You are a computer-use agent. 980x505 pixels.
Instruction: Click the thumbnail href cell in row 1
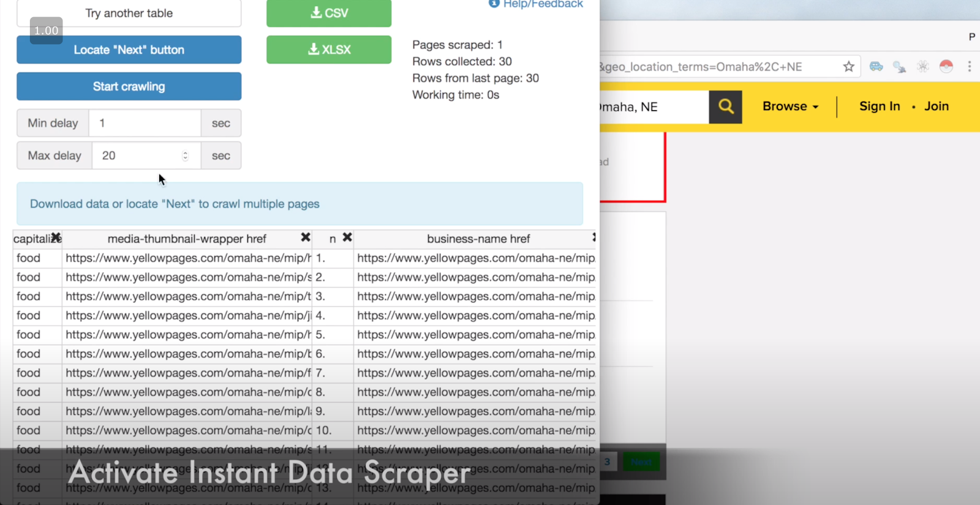(x=187, y=258)
